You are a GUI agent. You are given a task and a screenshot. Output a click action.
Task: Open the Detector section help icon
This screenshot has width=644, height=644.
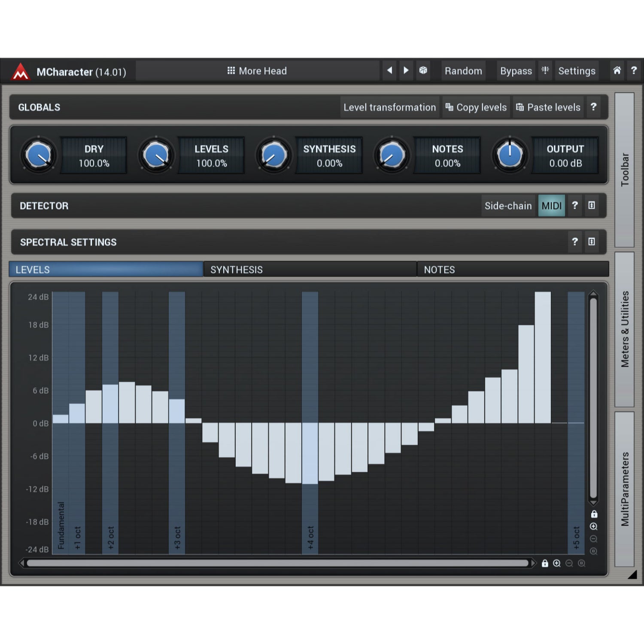[575, 206]
